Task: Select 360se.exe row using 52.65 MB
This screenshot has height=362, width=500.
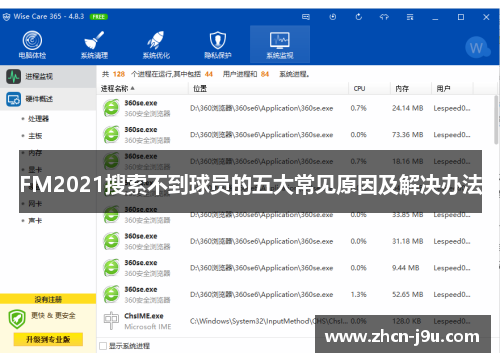Action: 295,295
